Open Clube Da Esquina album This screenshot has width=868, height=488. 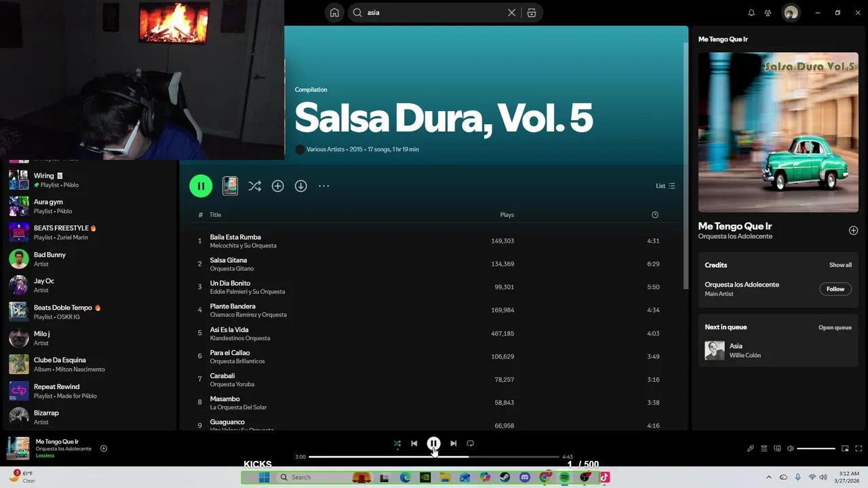tap(90, 365)
